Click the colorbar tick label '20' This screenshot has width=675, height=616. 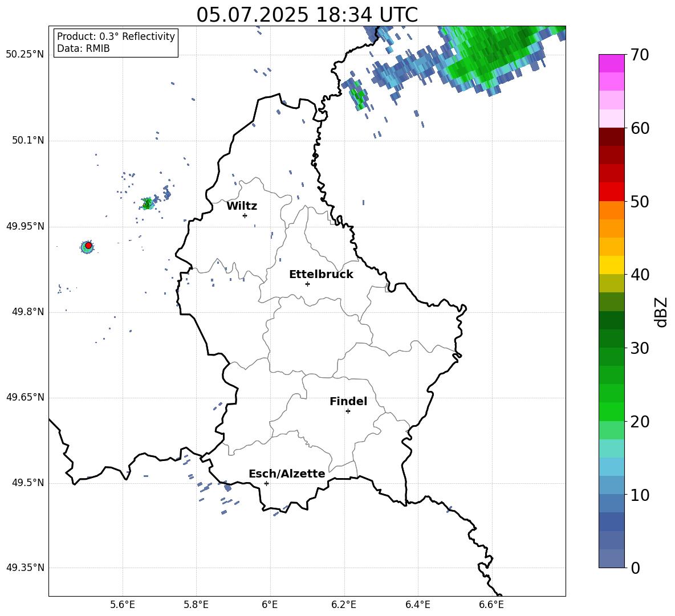pyautogui.click(x=640, y=422)
